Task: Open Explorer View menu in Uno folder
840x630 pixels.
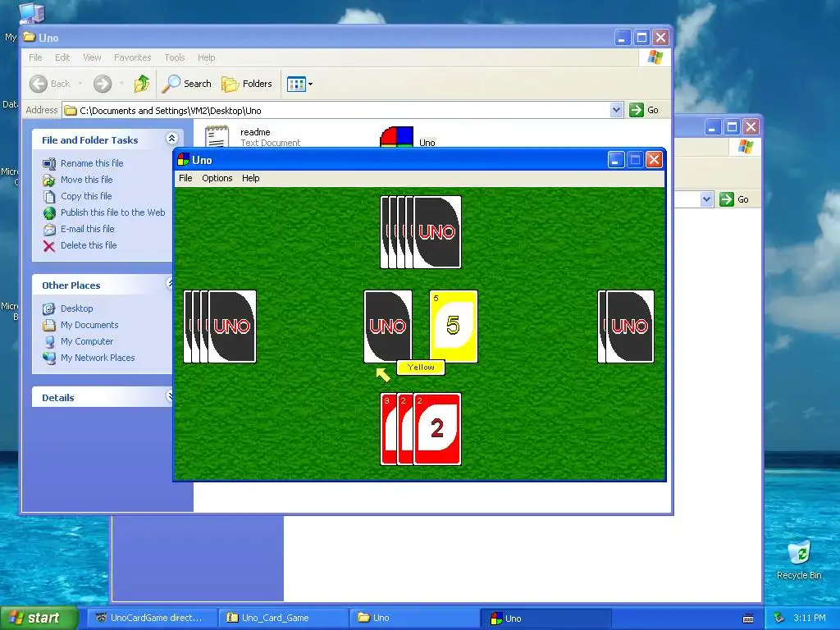Action: click(92, 57)
